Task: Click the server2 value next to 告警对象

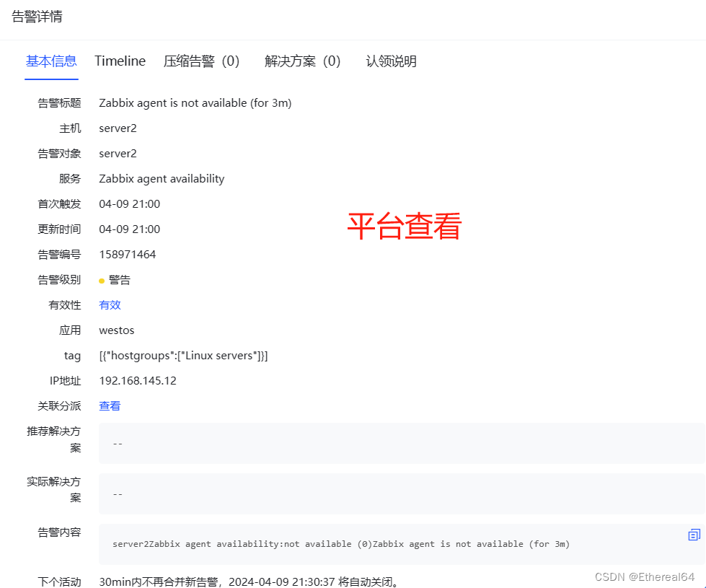Action: coord(118,154)
